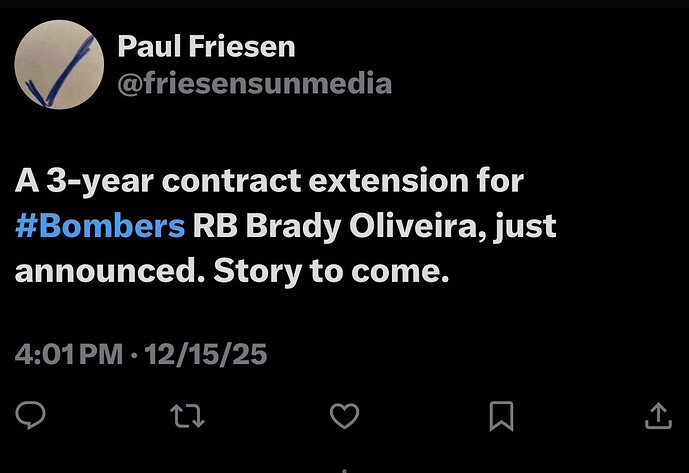Tap the repost arrows icon

186,415
